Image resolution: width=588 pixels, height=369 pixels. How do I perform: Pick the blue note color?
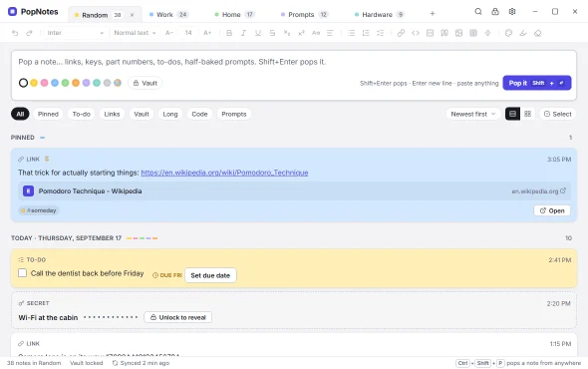55,83
